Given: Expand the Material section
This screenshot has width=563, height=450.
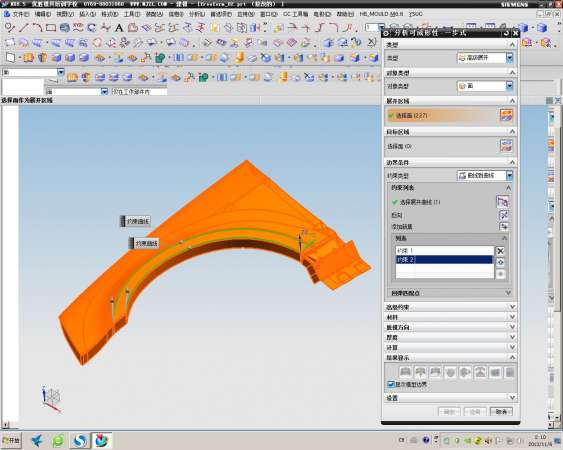Looking at the screenshot, I should (x=451, y=317).
